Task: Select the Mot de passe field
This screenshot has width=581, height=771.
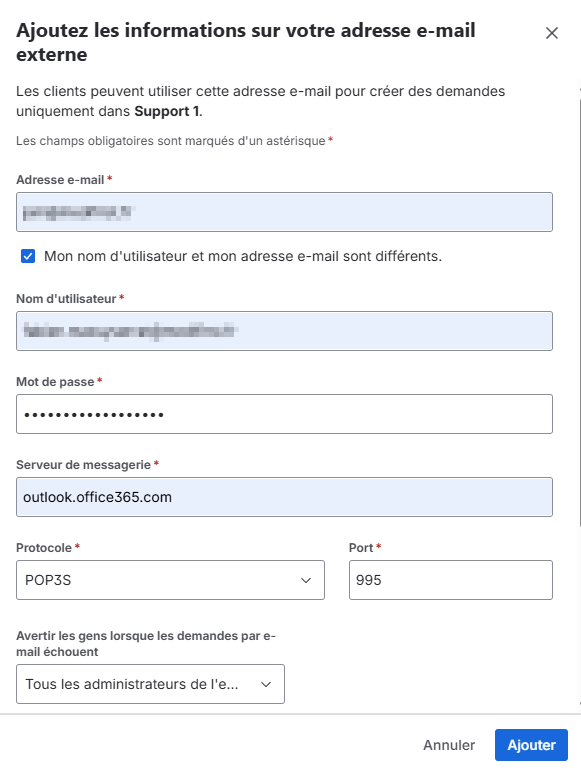Action: click(284, 414)
